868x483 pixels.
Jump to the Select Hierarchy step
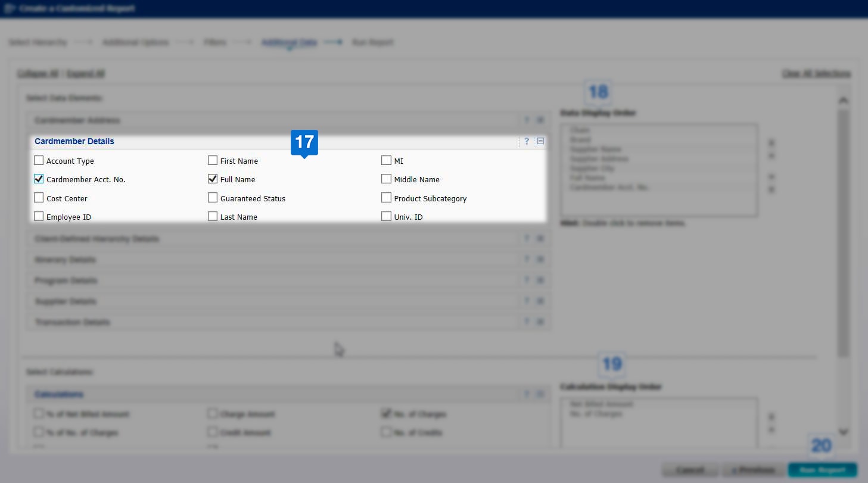pos(37,43)
